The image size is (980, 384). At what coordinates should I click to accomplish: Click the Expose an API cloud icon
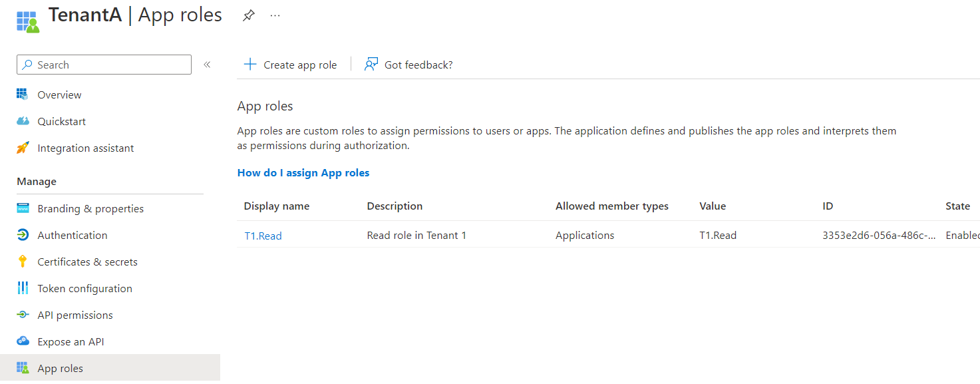23,341
